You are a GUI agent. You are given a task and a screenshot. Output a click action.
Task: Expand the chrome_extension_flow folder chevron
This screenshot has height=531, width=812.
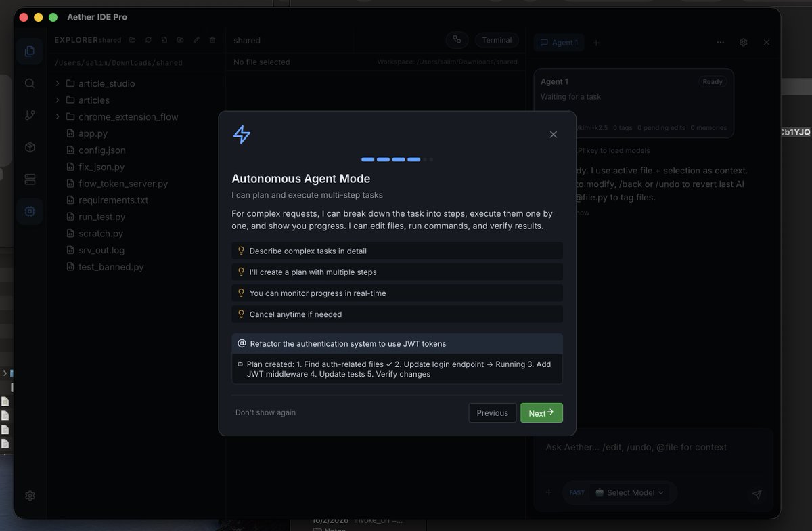pos(58,116)
